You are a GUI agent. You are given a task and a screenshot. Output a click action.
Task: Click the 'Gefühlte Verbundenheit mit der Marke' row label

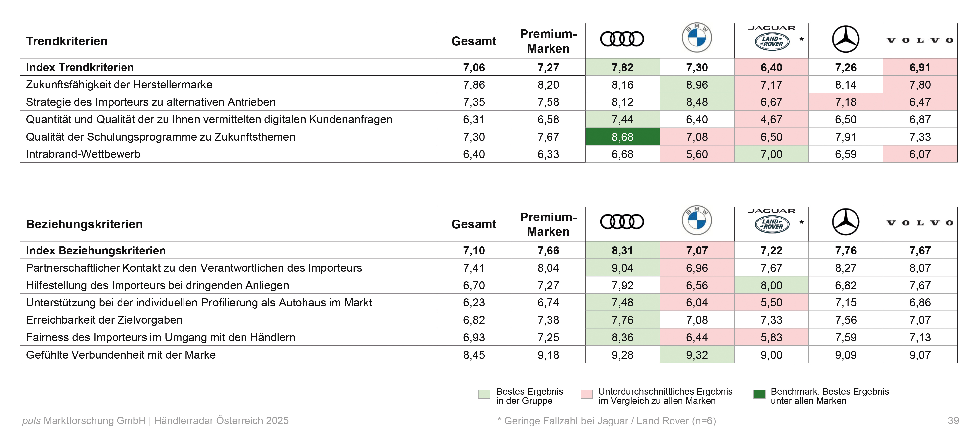click(x=121, y=355)
